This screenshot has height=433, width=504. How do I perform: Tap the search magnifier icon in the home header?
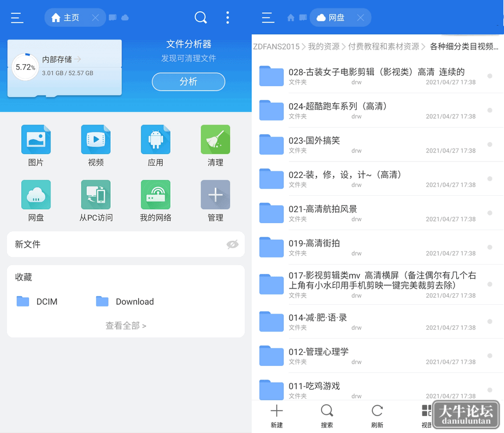pos(200,17)
